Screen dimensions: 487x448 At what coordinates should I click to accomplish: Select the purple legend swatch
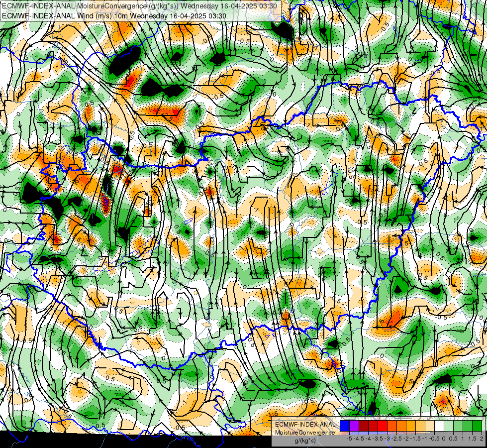point(354,426)
